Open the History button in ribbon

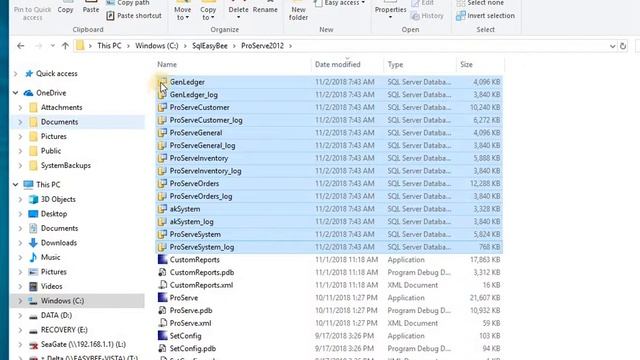(427, 16)
